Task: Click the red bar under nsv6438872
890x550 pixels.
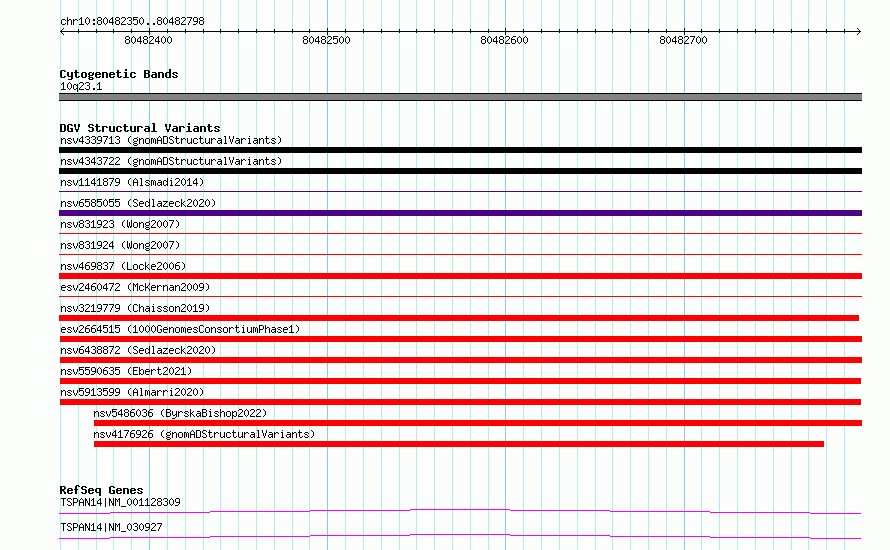Action: click(460, 360)
